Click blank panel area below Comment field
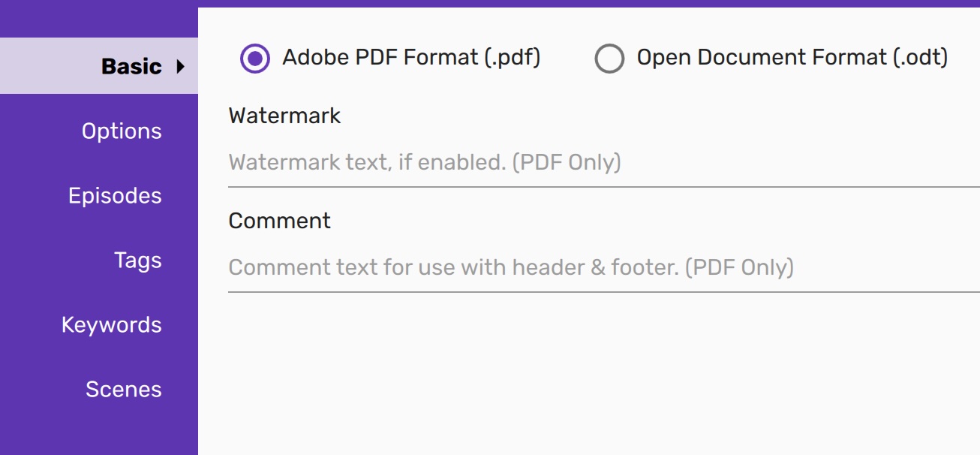 tap(585, 368)
